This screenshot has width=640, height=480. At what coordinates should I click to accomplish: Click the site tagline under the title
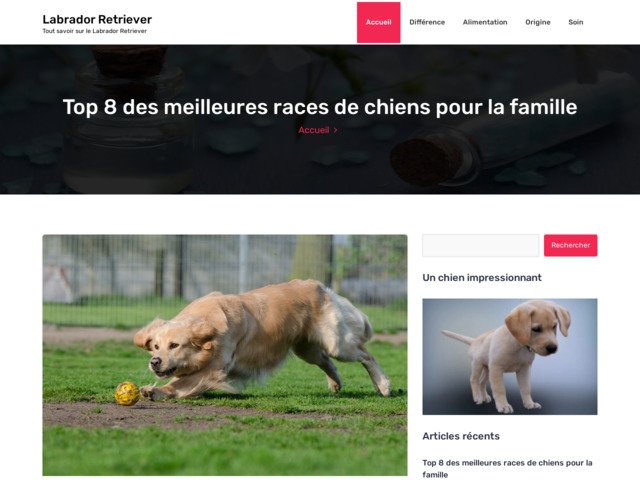tap(94, 31)
